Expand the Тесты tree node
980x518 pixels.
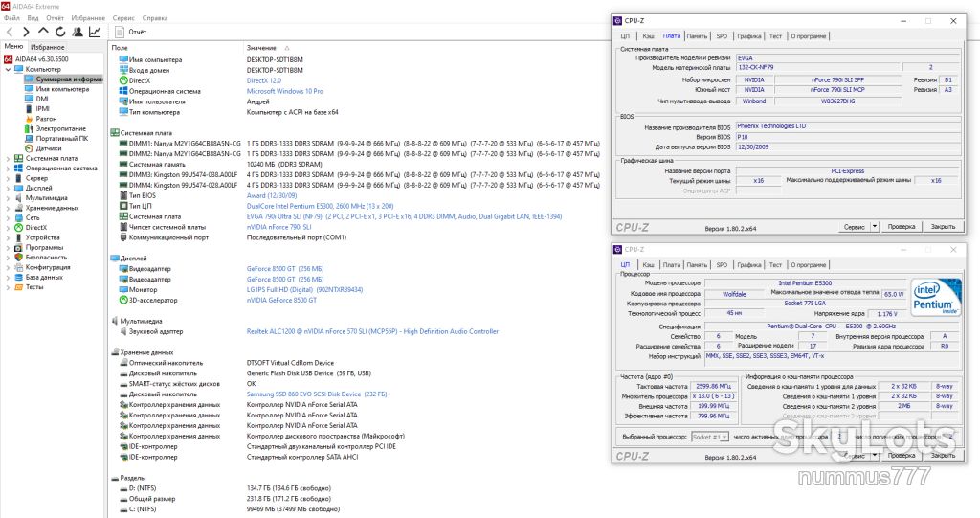[x=8, y=287]
